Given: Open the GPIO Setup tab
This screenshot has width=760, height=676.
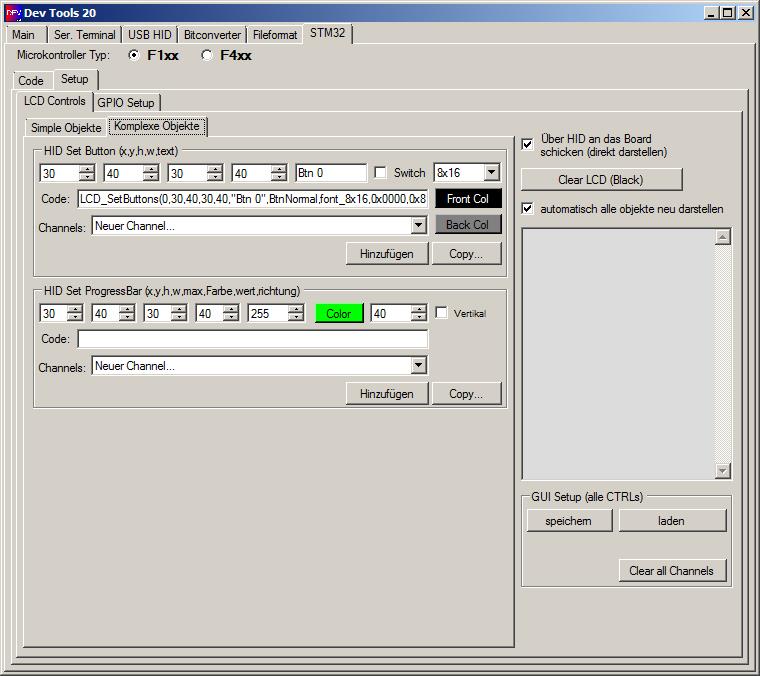Looking at the screenshot, I should [126, 102].
